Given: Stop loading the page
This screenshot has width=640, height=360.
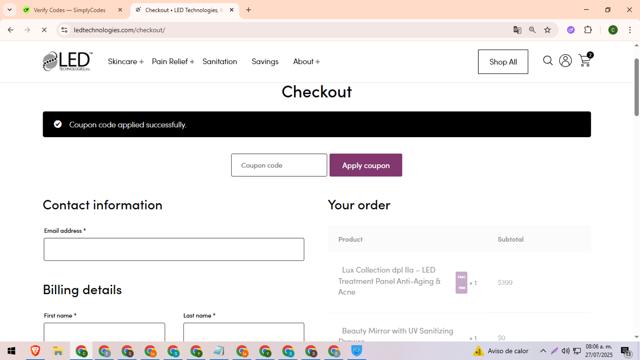Looking at the screenshot, I should pyautogui.click(x=44, y=30).
